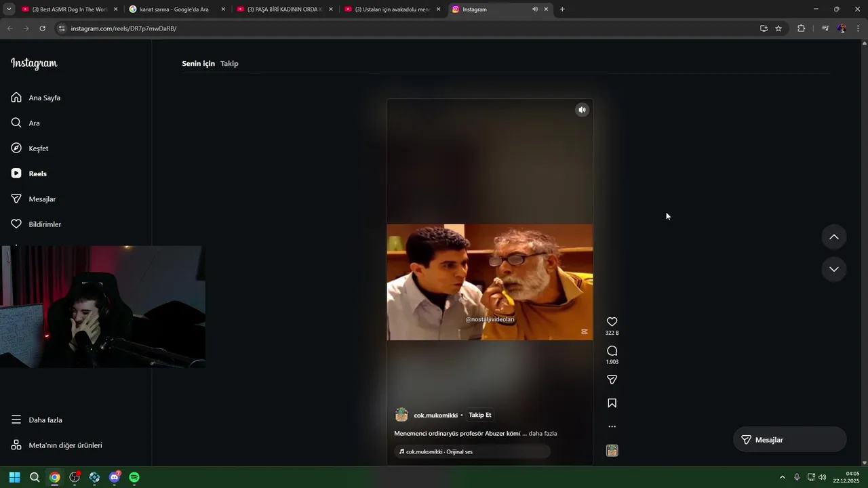The width and height of the screenshot is (868, 488).
Task: Switch to the Senin için tab
Action: (198, 64)
